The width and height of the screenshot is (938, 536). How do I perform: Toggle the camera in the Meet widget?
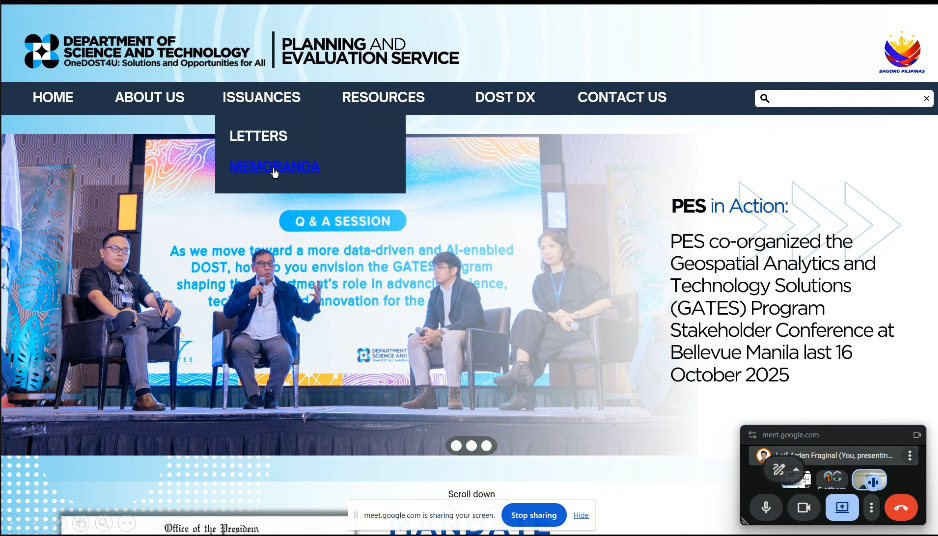803,507
